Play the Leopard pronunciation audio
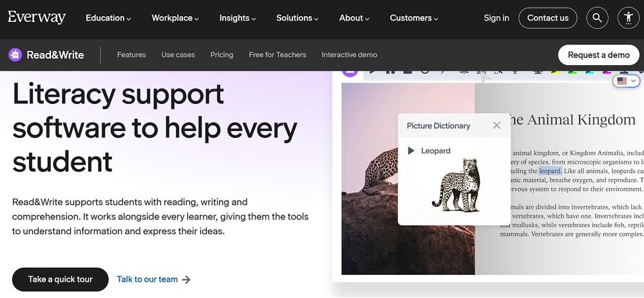This screenshot has width=644, height=298. pyautogui.click(x=411, y=151)
